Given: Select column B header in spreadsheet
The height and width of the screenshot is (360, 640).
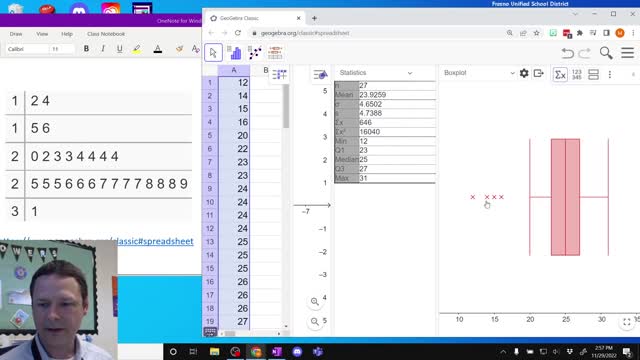Looking at the screenshot, I should [x=266, y=70].
